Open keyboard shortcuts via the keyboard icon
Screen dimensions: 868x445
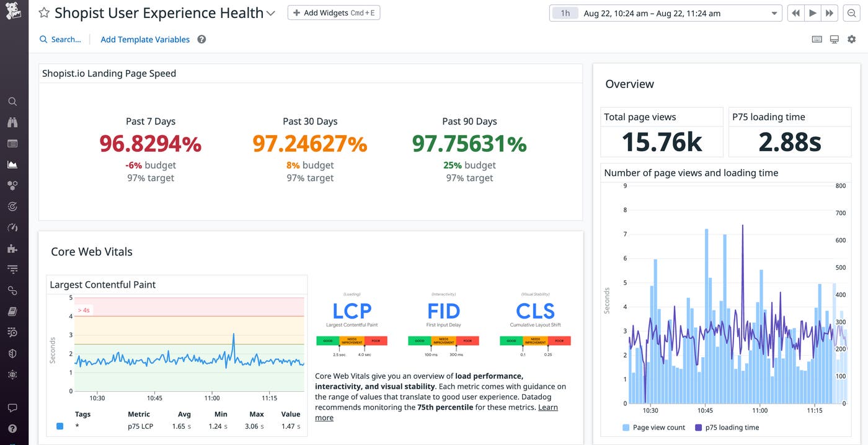pyautogui.click(x=817, y=38)
